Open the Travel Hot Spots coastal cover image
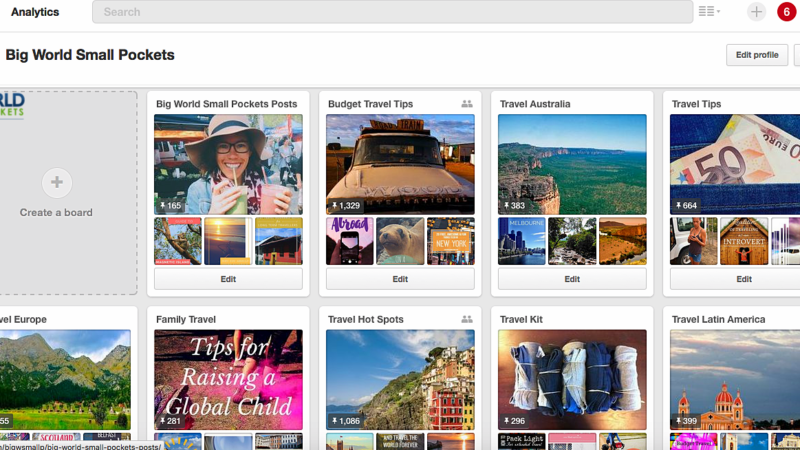 coord(400,380)
